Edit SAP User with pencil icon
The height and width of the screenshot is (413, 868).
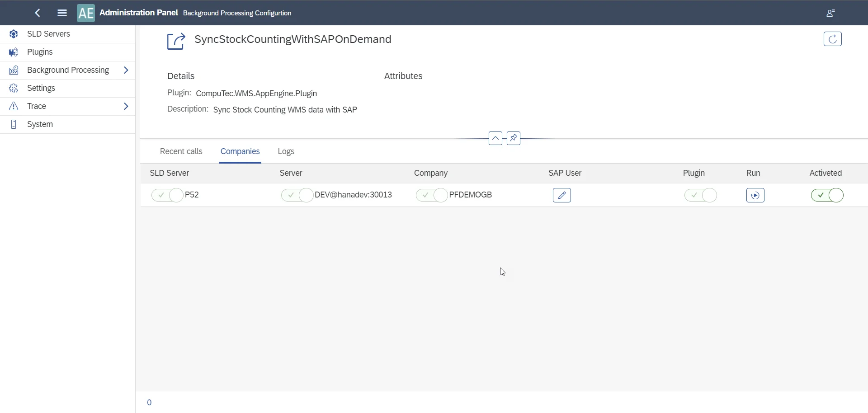tap(562, 196)
